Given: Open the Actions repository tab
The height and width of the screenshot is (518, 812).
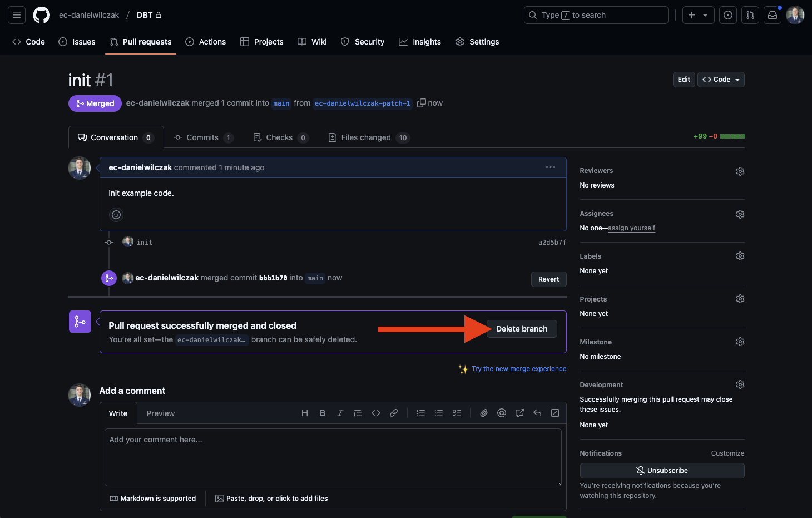Looking at the screenshot, I should click(206, 42).
